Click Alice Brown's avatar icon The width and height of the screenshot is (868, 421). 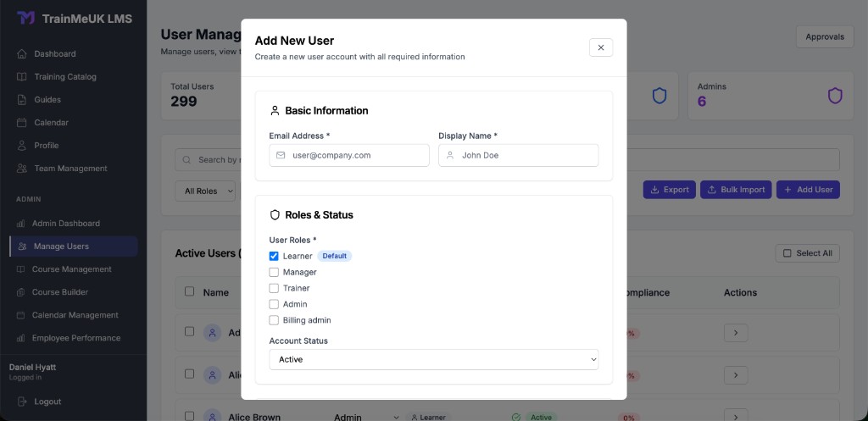click(212, 416)
